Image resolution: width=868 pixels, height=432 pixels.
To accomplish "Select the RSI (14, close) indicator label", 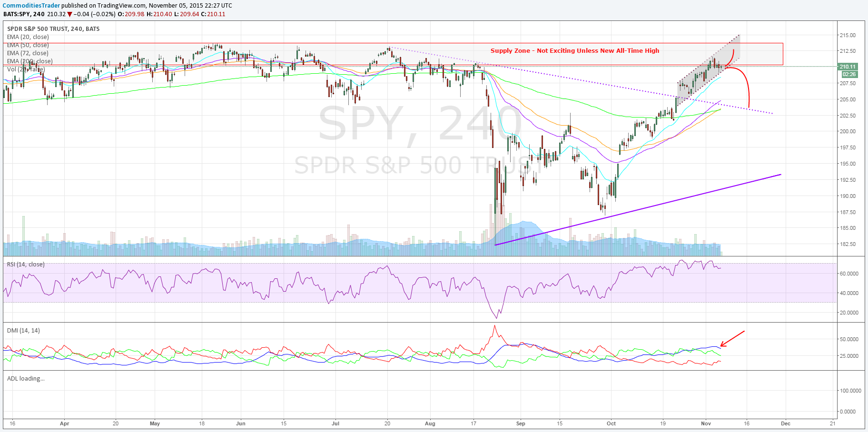I will 26,265.
